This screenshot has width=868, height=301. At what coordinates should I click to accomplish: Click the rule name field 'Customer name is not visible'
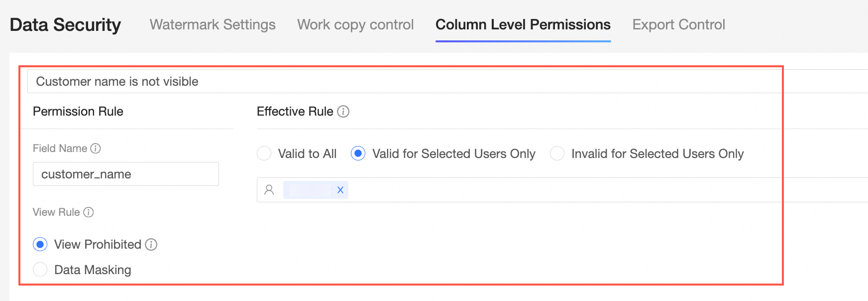pos(398,81)
